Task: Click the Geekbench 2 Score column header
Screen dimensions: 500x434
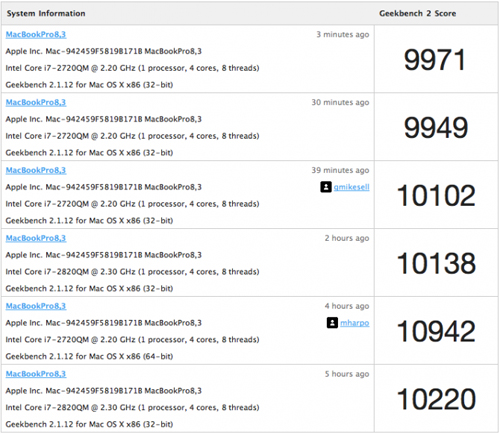Action: [418, 13]
